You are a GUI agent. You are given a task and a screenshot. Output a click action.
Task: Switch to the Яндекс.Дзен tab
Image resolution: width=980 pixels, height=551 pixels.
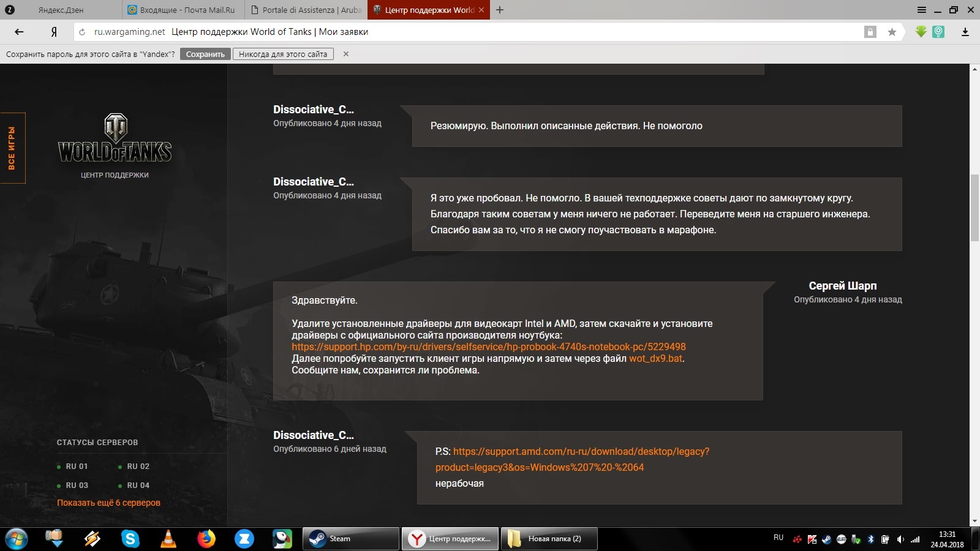coord(61,10)
